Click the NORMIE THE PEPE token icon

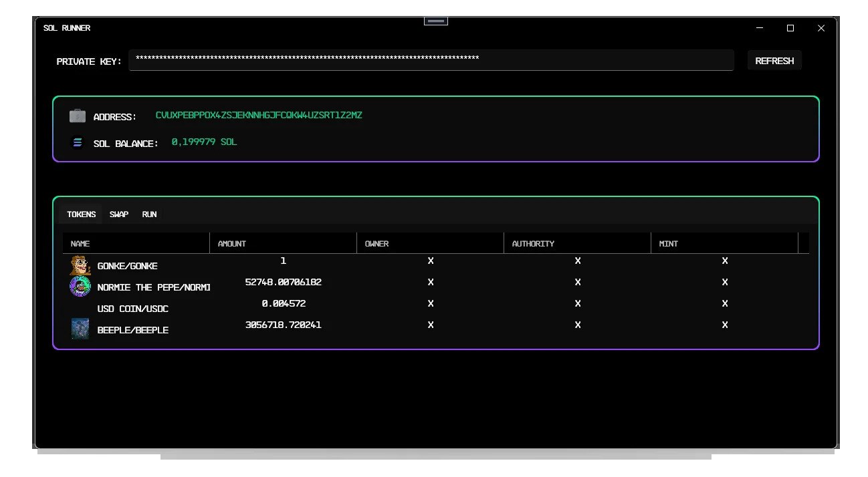click(80, 286)
